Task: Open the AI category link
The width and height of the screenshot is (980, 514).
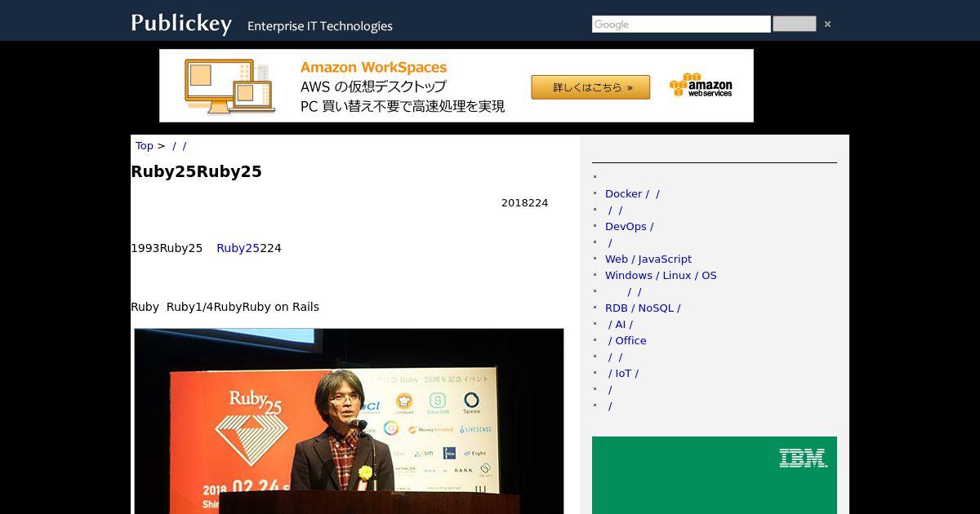Action: click(x=621, y=325)
